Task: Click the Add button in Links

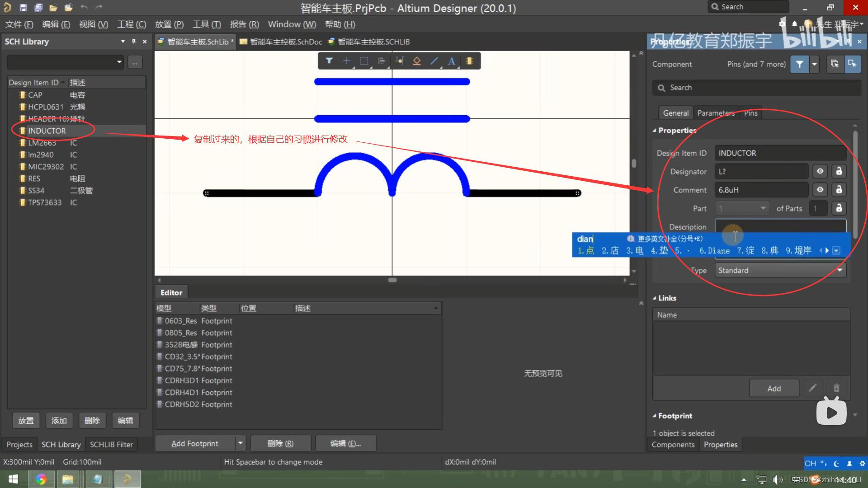Action: pyautogui.click(x=774, y=389)
